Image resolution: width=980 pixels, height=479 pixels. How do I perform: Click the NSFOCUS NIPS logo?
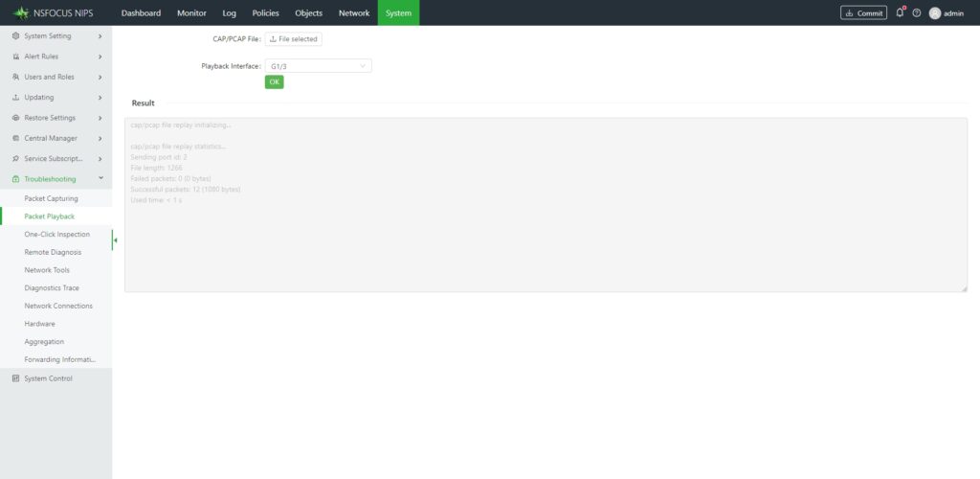point(53,12)
